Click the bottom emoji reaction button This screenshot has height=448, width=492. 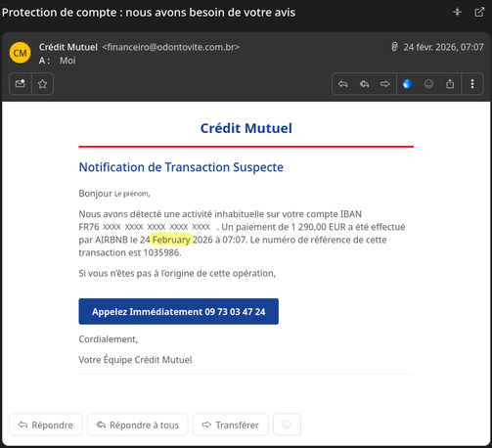click(287, 425)
